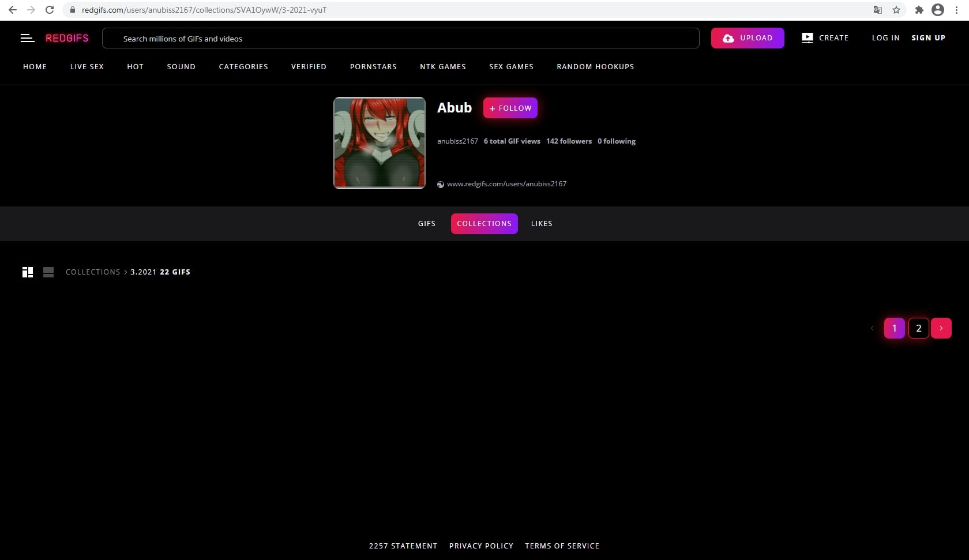This screenshot has height=560, width=969.
Task: Follow the user Abub
Action: [x=510, y=108]
